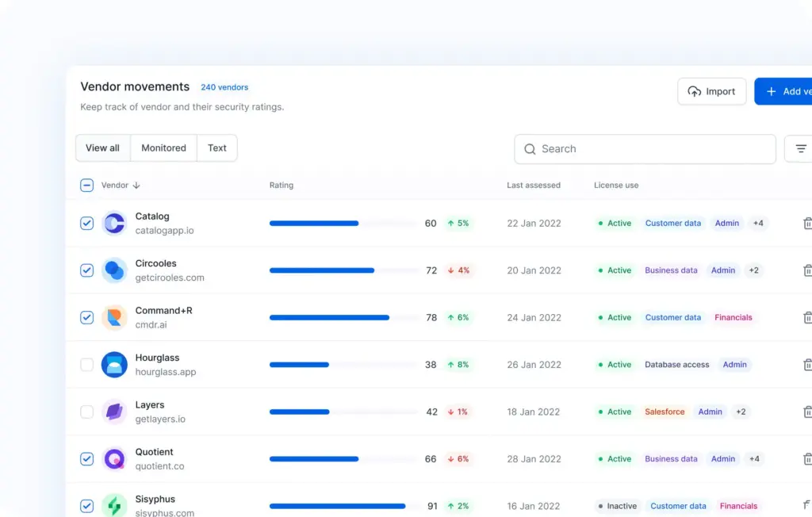Click the Layers vendor logo icon
812x517 pixels.
pos(114,412)
